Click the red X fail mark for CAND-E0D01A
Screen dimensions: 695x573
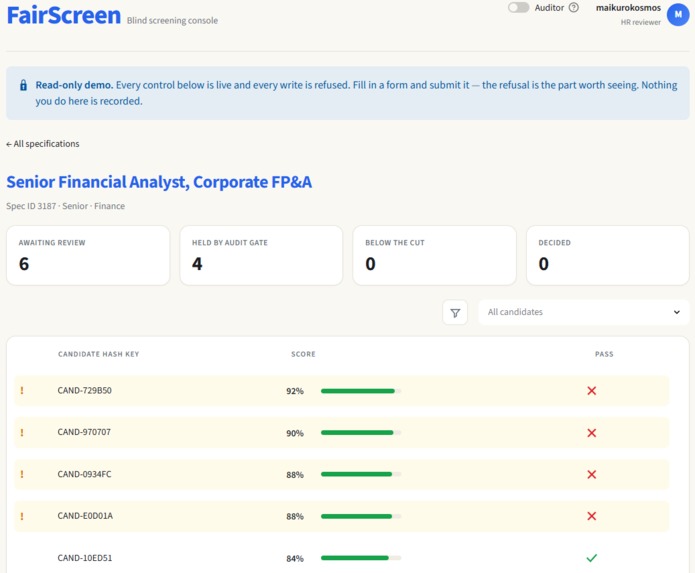click(591, 516)
